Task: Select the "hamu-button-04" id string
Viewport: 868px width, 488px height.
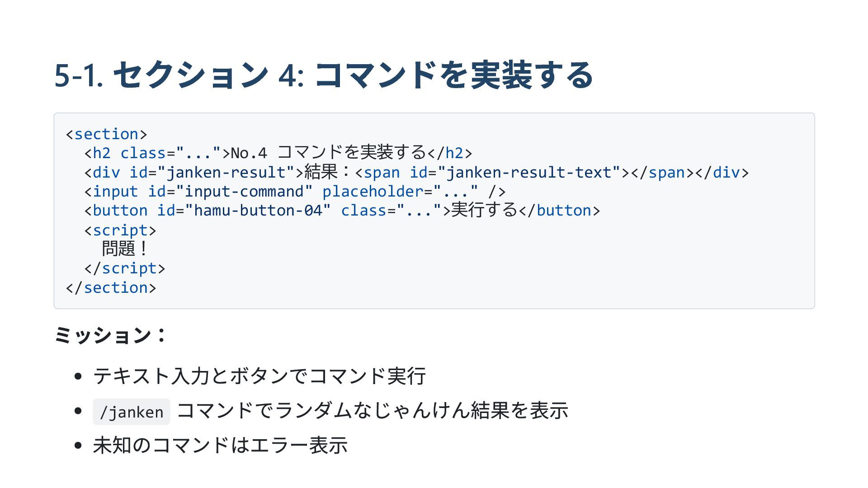Action: tap(258, 211)
